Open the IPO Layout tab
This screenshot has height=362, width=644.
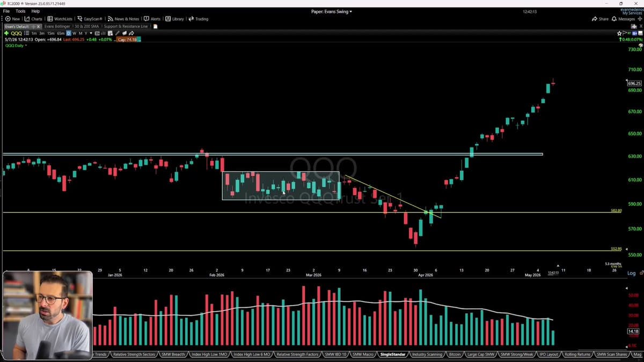(549, 354)
